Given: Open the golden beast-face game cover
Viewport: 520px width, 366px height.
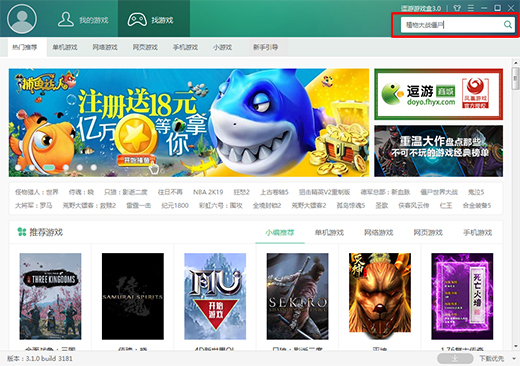Looking at the screenshot, I should click(380, 296).
